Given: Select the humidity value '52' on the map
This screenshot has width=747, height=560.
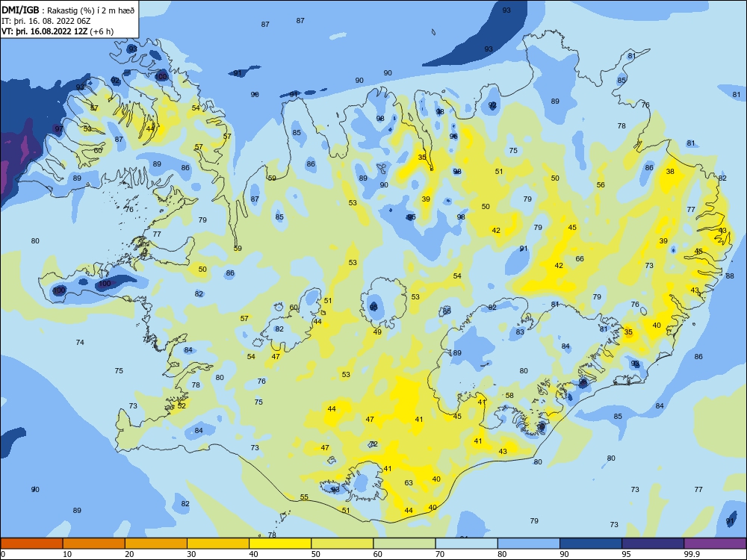Looking at the screenshot, I should point(182,405).
